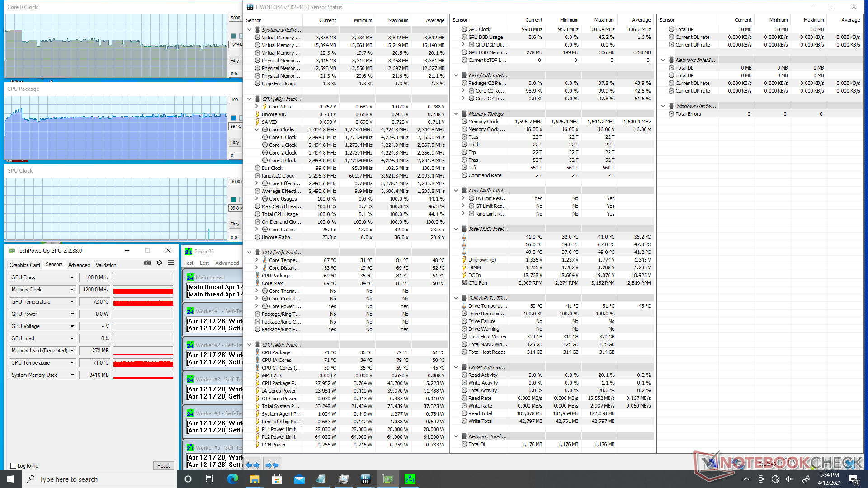The width and height of the screenshot is (868, 488).
Task: Open the Memory Clock sensor dropdown
Action: 72,290
